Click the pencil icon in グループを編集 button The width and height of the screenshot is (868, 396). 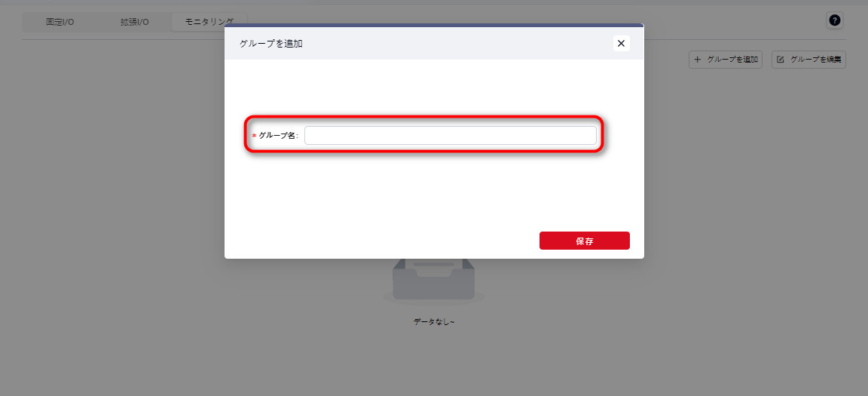pyautogui.click(x=781, y=60)
